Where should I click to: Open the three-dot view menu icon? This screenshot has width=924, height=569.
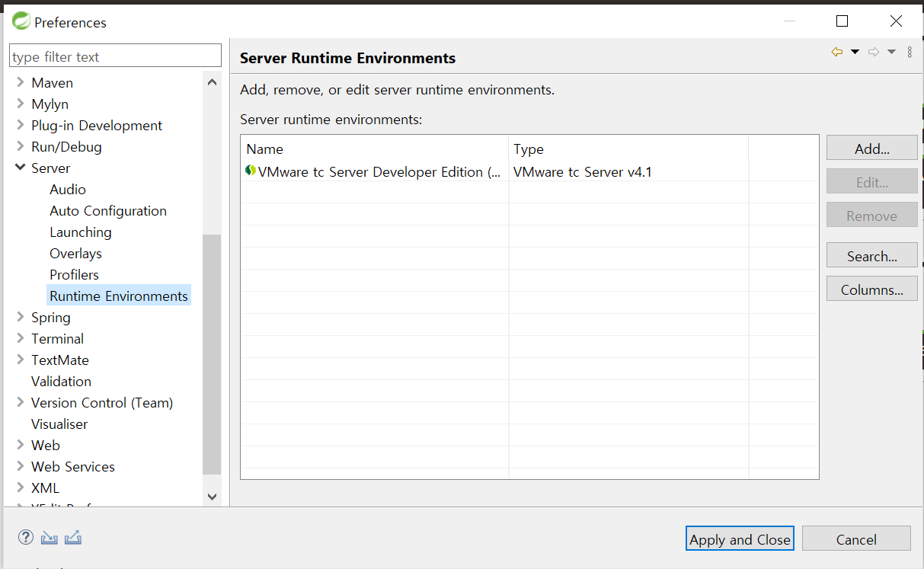tap(910, 52)
